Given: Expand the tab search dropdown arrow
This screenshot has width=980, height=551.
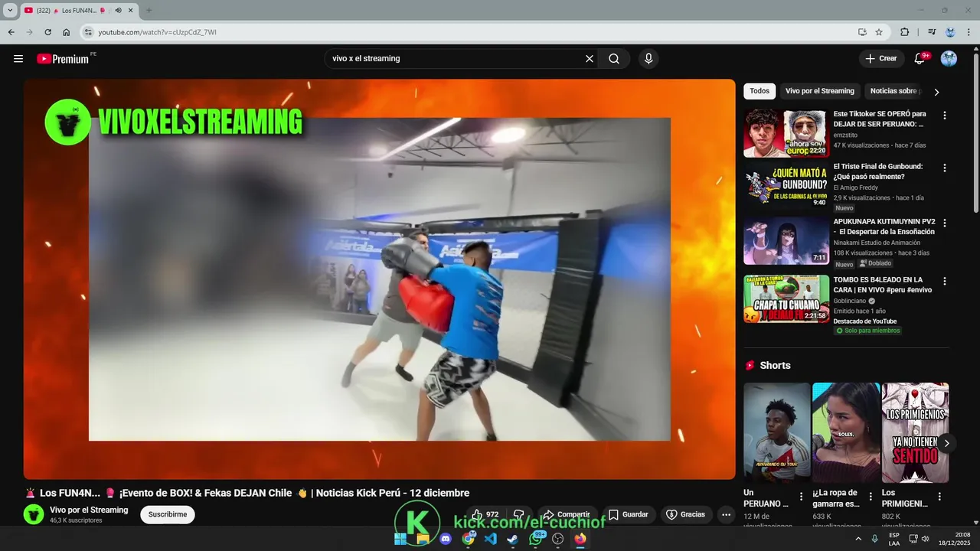Looking at the screenshot, I should 10,10.
